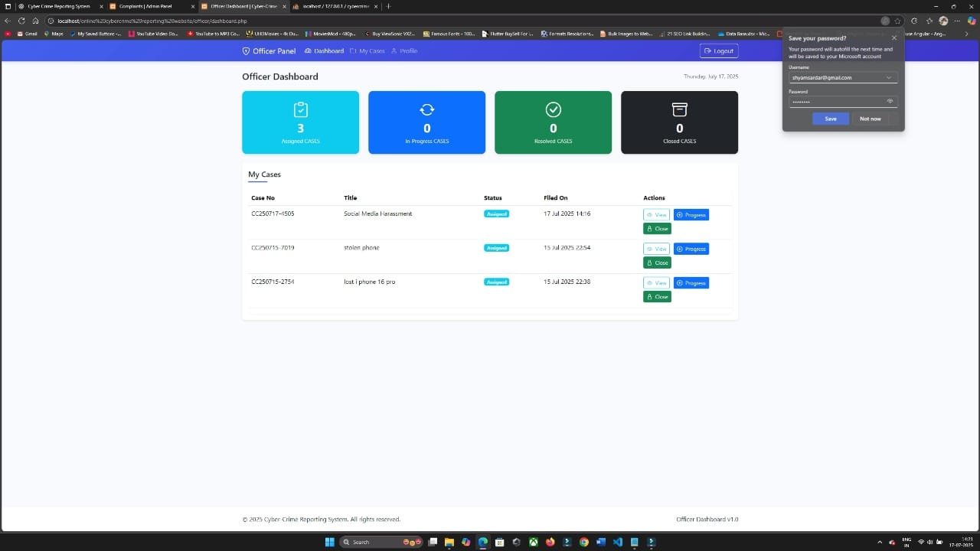Click the In Progress sync icon
Image resolution: width=980 pixels, height=551 pixels.
pos(426,109)
